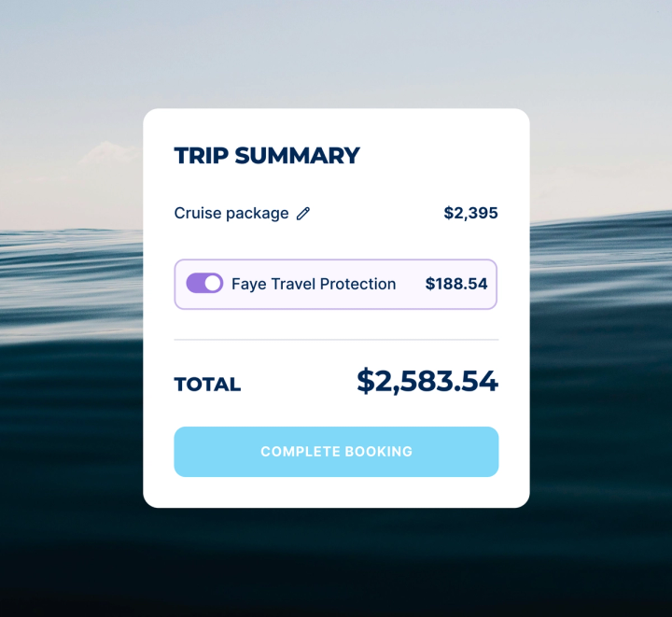Click the divider line above the total
This screenshot has width=672, height=617.
[x=336, y=340]
